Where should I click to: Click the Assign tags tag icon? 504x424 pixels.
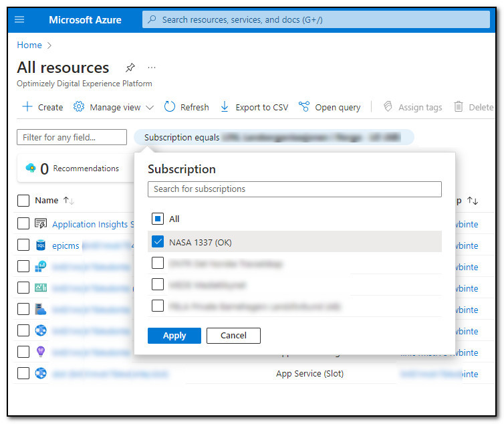[x=388, y=106]
